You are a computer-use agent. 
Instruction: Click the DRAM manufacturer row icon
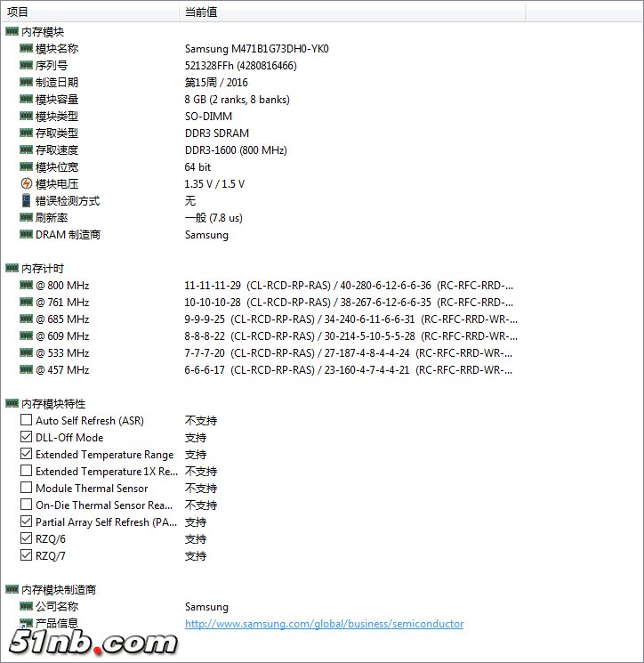coord(26,235)
